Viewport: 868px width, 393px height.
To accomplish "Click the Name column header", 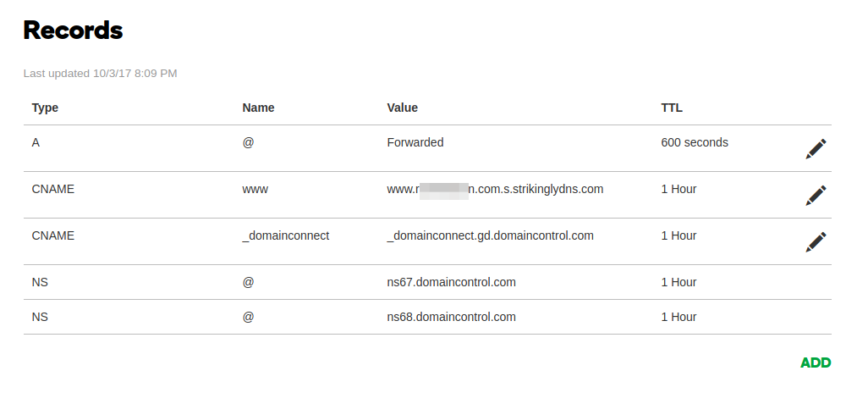I will click(x=258, y=108).
